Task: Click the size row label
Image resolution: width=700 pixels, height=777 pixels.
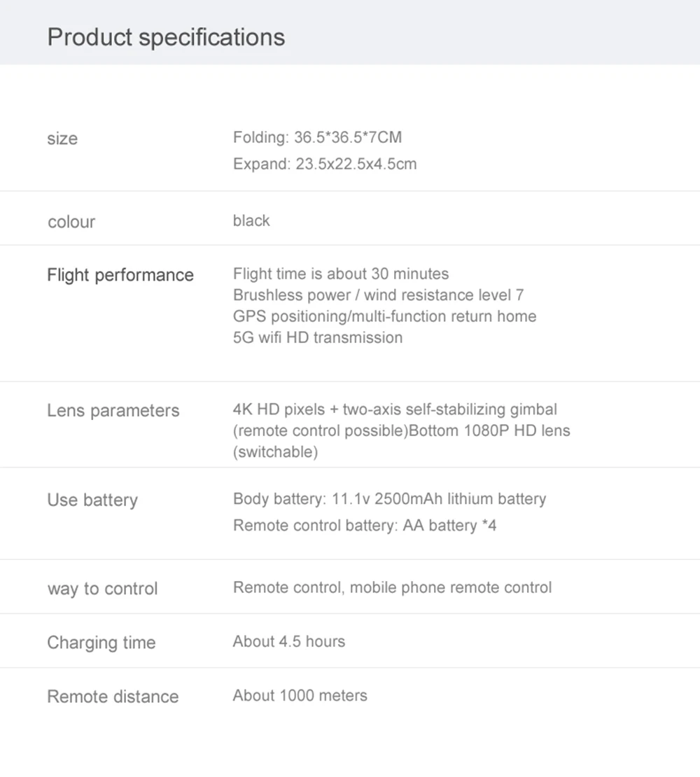Action: [x=62, y=139]
